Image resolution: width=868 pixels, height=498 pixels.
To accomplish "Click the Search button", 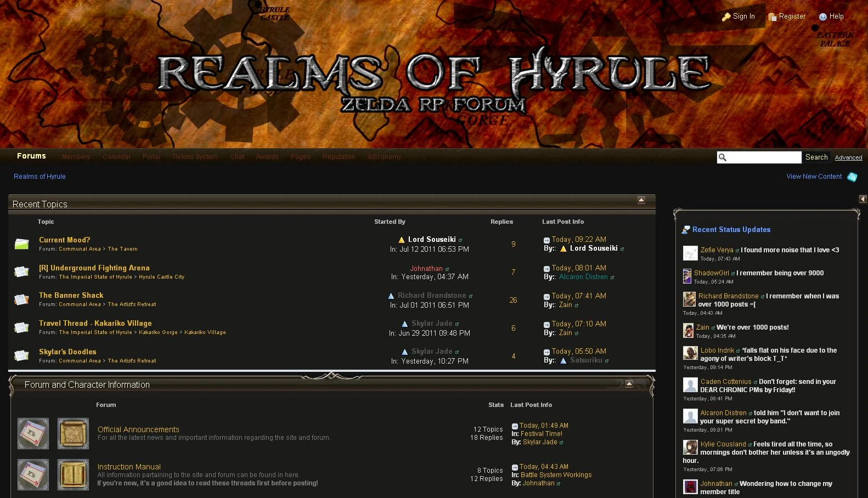I will [816, 157].
